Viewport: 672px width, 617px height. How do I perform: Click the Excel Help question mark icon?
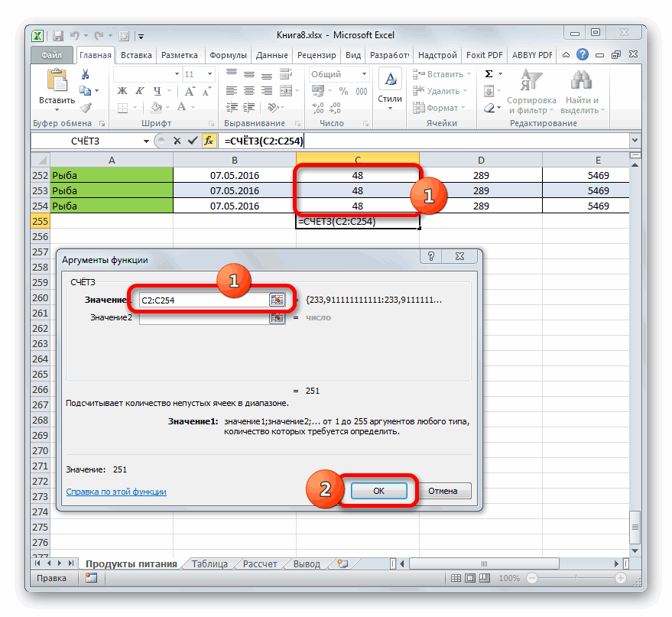click(582, 54)
